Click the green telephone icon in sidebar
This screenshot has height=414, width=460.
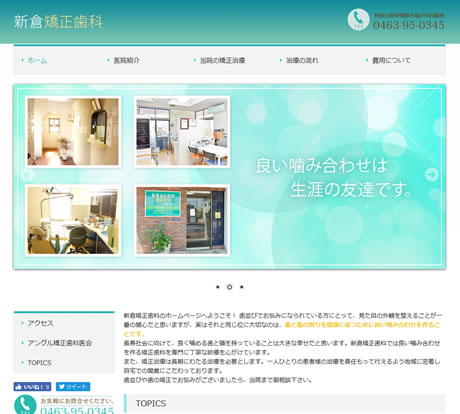click(x=25, y=404)
